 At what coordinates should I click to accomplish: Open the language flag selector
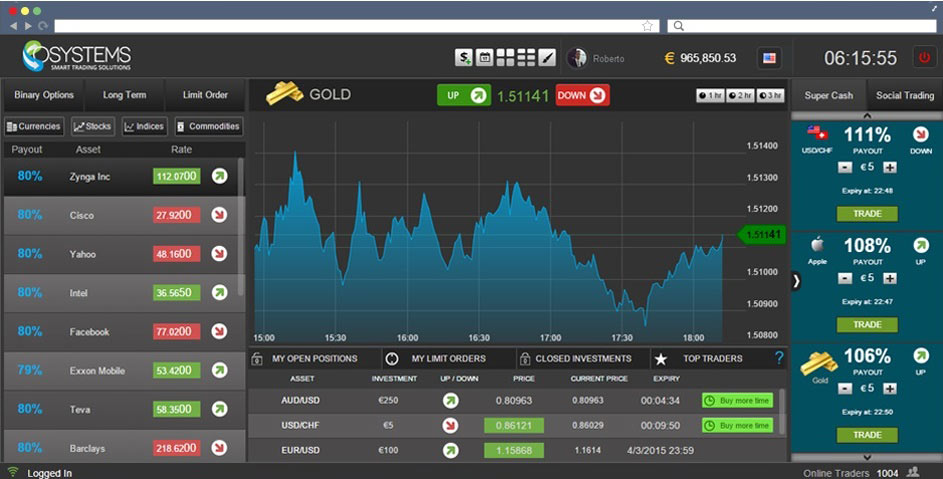(769, 58)
